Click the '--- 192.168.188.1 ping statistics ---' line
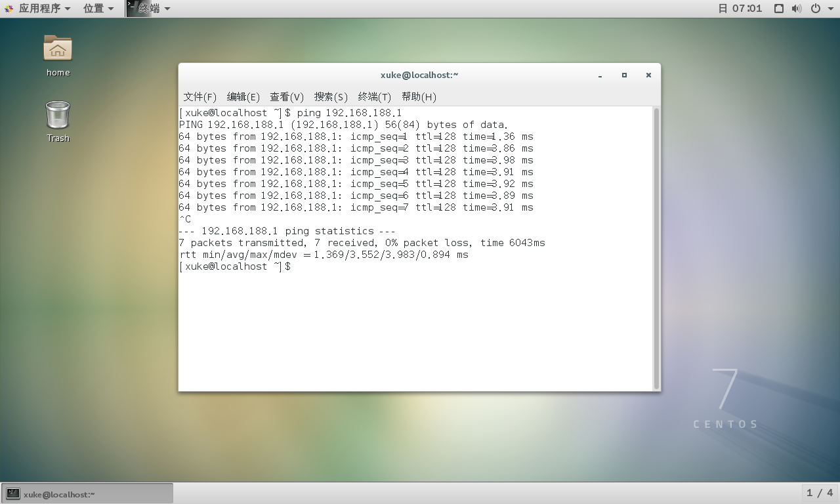Screen dimensions: 840x504 point(287,231)
